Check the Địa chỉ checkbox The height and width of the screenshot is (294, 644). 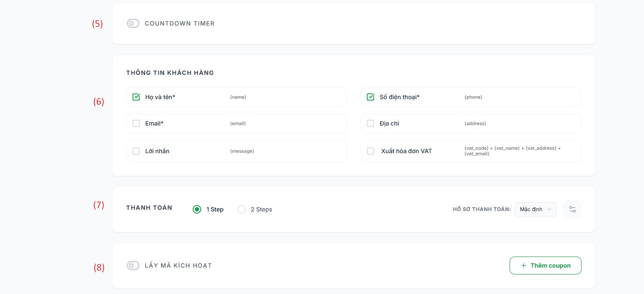tap(370, 123)
